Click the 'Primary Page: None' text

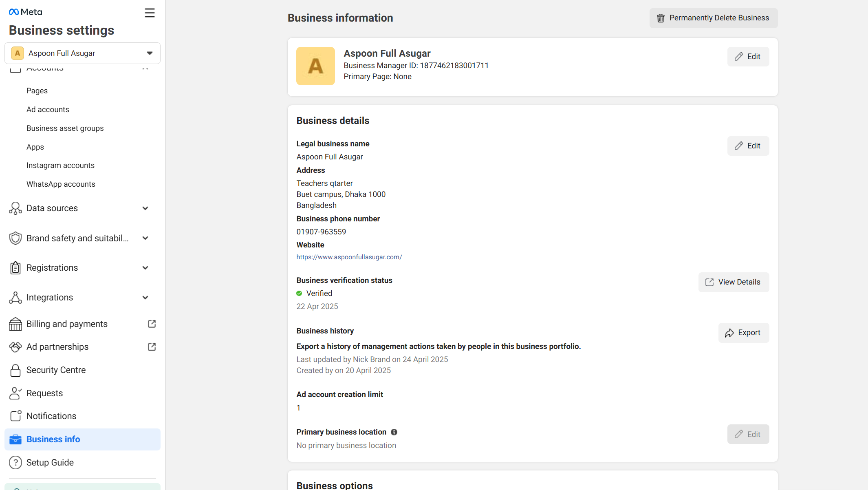click(377, 77)
